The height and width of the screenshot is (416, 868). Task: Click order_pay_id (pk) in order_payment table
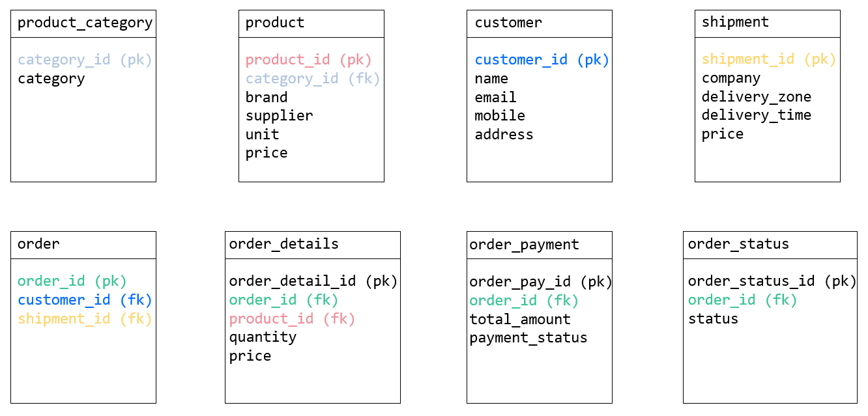[x=541, y=282]
